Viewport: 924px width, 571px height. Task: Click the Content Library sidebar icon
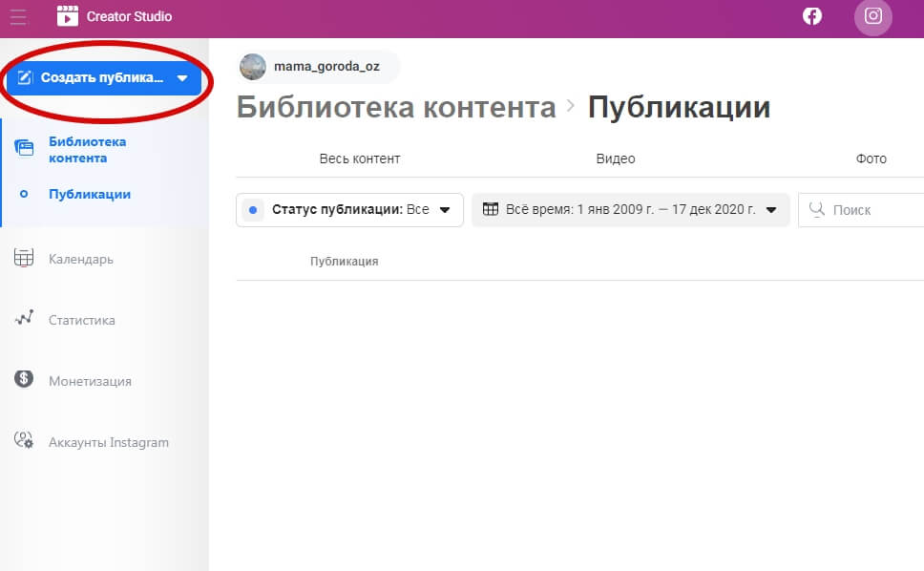[24, 147]
